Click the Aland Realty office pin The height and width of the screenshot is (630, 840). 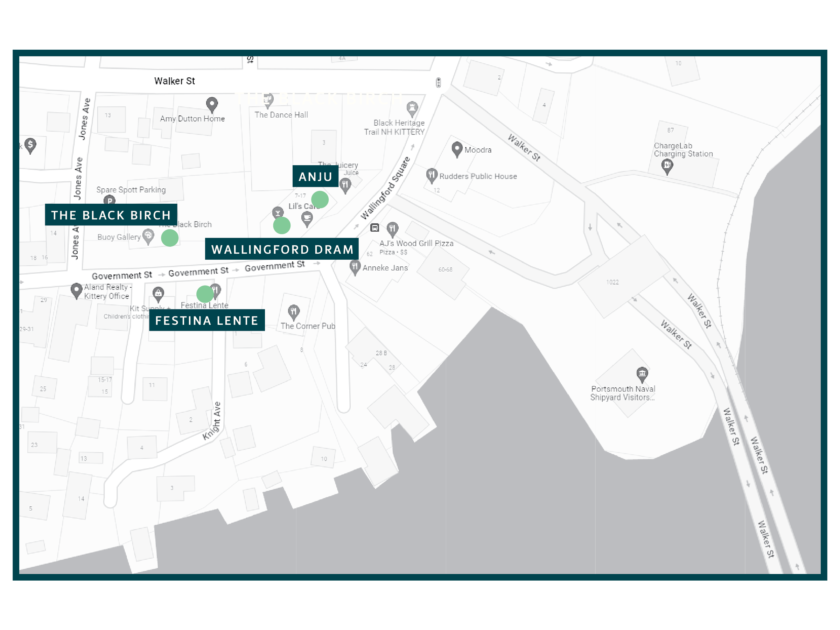point(76,290)
